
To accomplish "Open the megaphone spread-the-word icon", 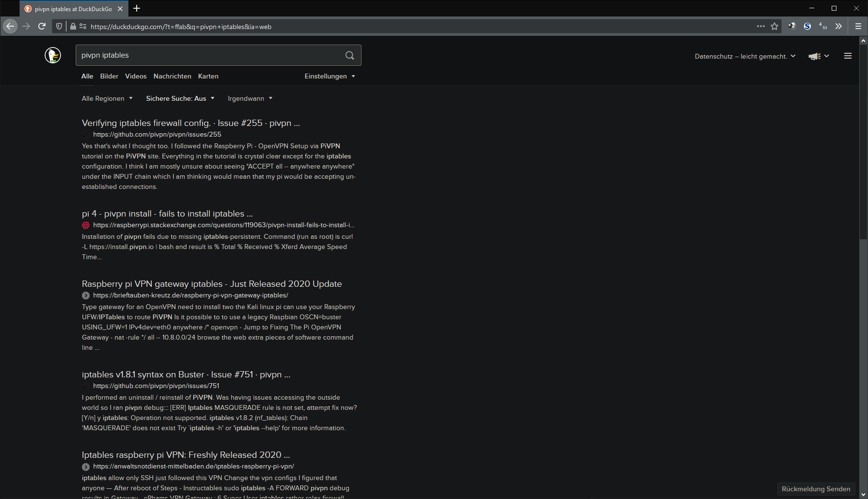I will pyautogui.click(x=814, y=56).
